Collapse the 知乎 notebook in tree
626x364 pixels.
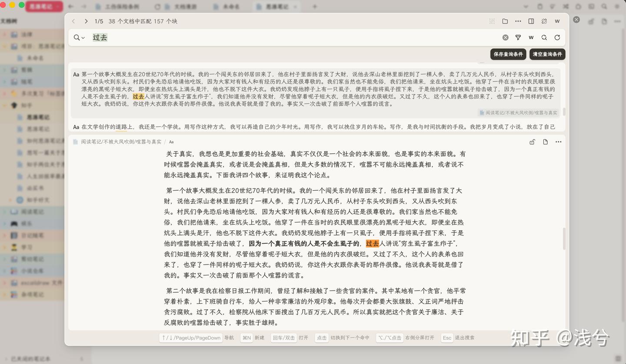[4, 105]
